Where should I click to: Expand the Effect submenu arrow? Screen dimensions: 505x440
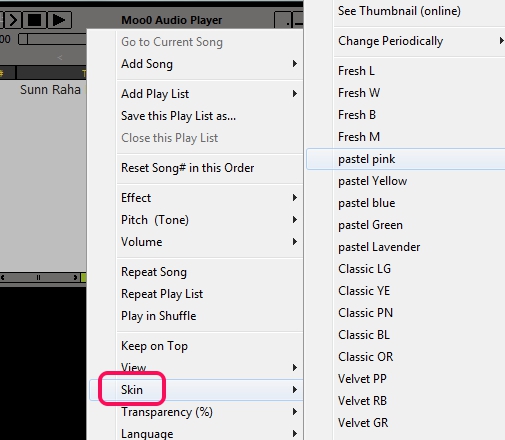point(295,198)
